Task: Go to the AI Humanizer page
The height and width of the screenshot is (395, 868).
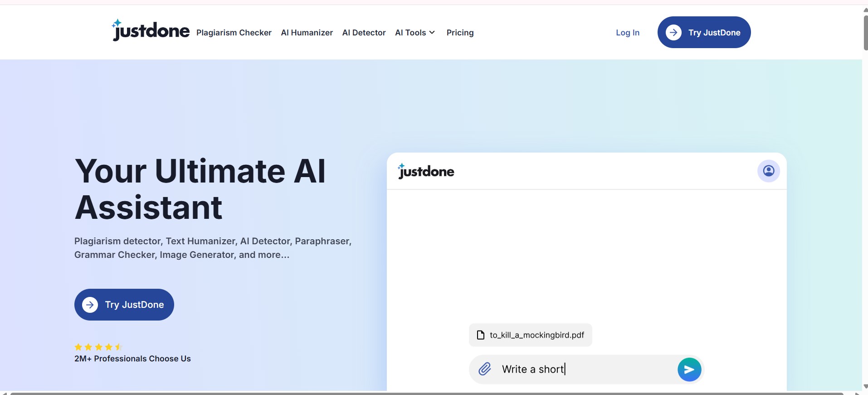Action: (x=307, y=33)
